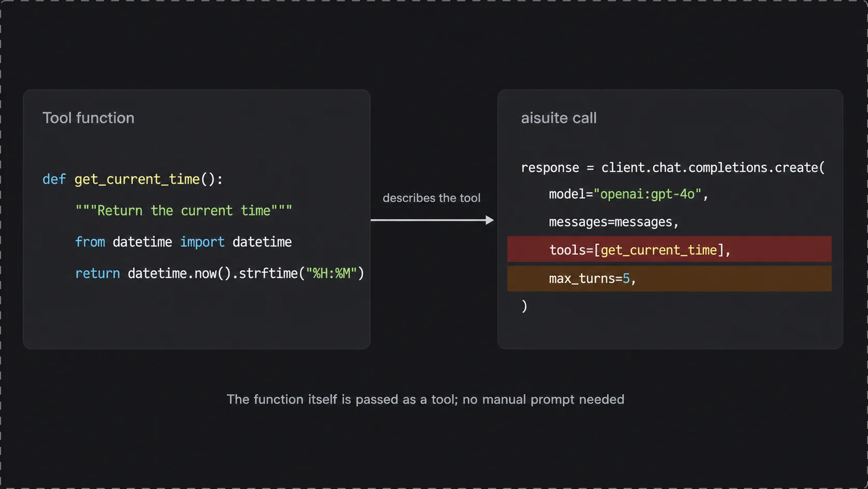Click the 'Tool function' panel title

88,118
